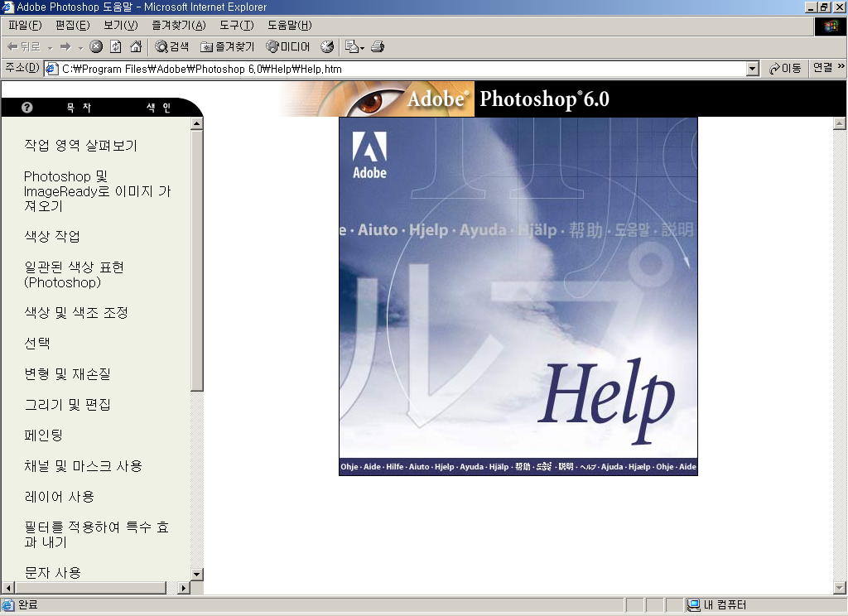The image size is (848, 616).
Task: Click the help question mark icon
Action: (27, 108)
